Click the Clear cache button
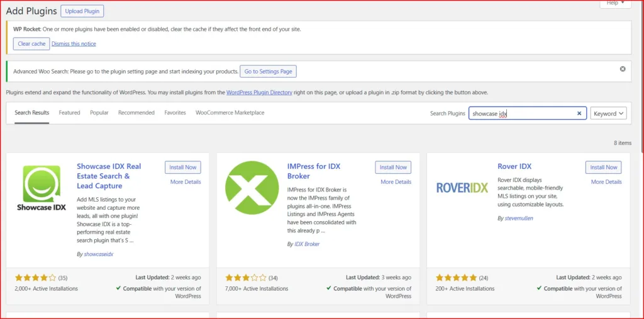 (x=31, y=43)
